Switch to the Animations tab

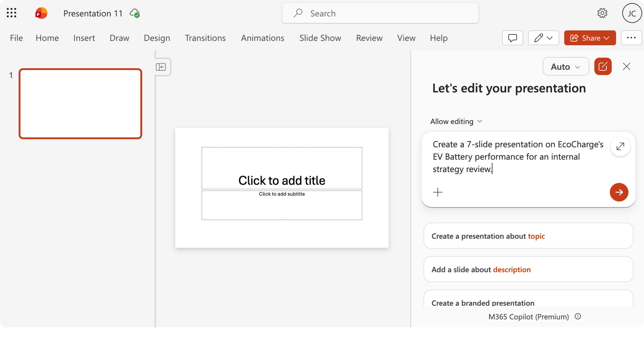[263, 38]
